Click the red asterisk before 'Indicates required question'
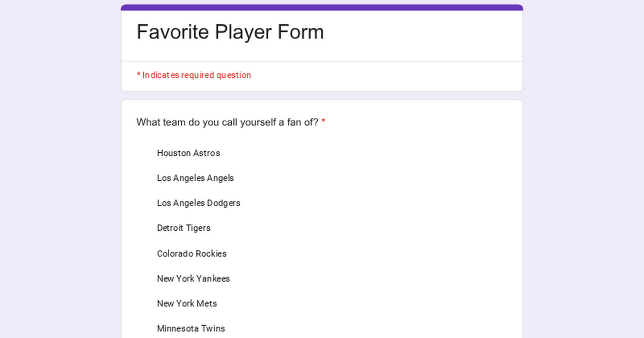 (138, 75)
